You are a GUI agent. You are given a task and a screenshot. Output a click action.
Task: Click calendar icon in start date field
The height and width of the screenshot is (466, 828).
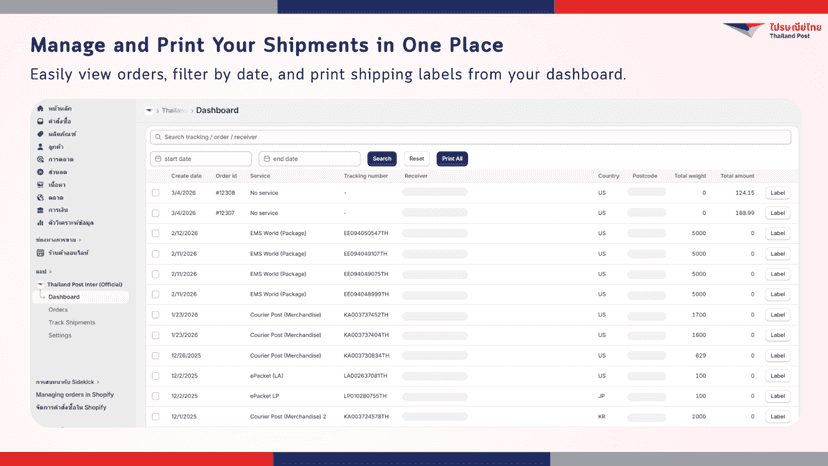tap(158, 159)
